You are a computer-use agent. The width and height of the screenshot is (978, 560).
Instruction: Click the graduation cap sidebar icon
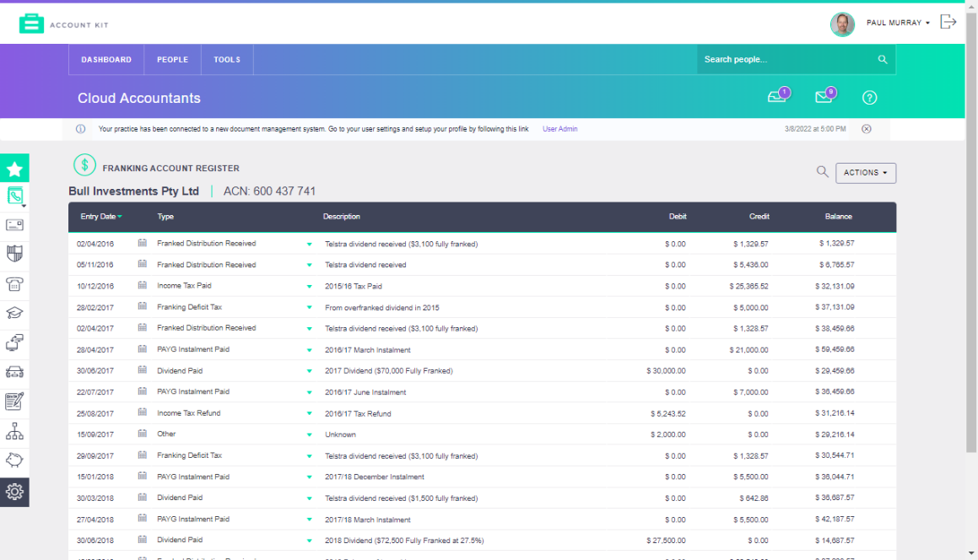click(x=14, y=314)
